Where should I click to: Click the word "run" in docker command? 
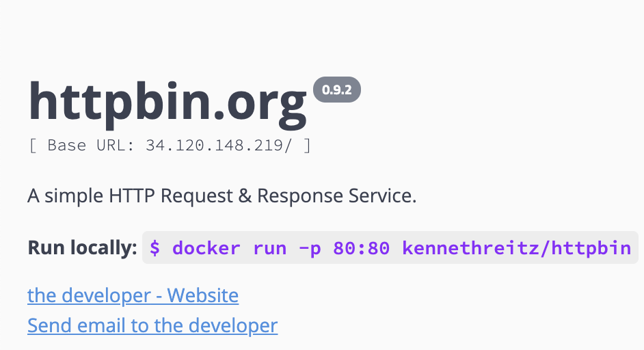269,247
